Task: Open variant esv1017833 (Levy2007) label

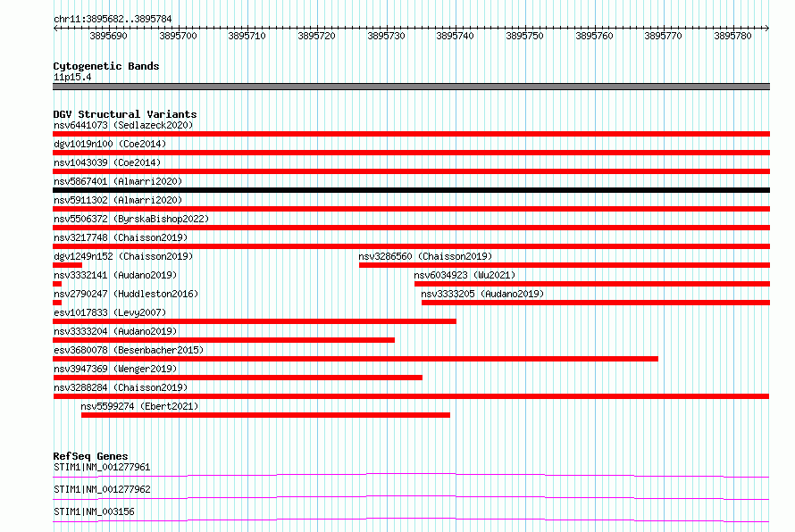Action: click(110, 312)
